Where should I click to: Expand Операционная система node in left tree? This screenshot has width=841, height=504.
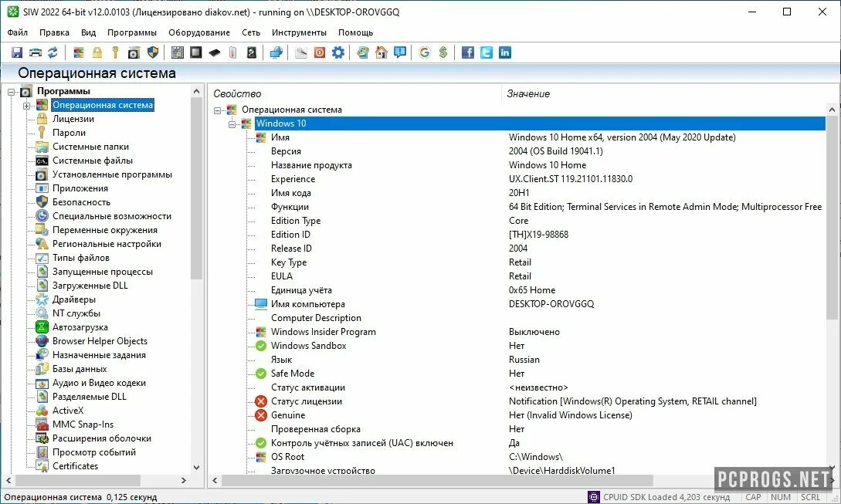26,106
